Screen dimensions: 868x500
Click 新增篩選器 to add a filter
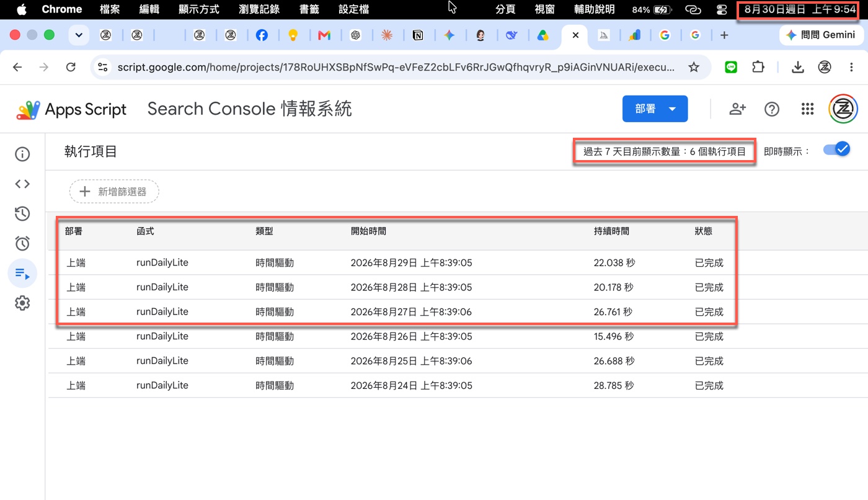coord(114,192)
